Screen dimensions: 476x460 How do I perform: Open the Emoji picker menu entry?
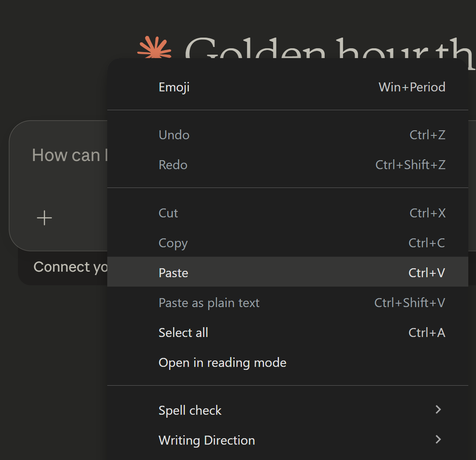click(x=174, y=87)
